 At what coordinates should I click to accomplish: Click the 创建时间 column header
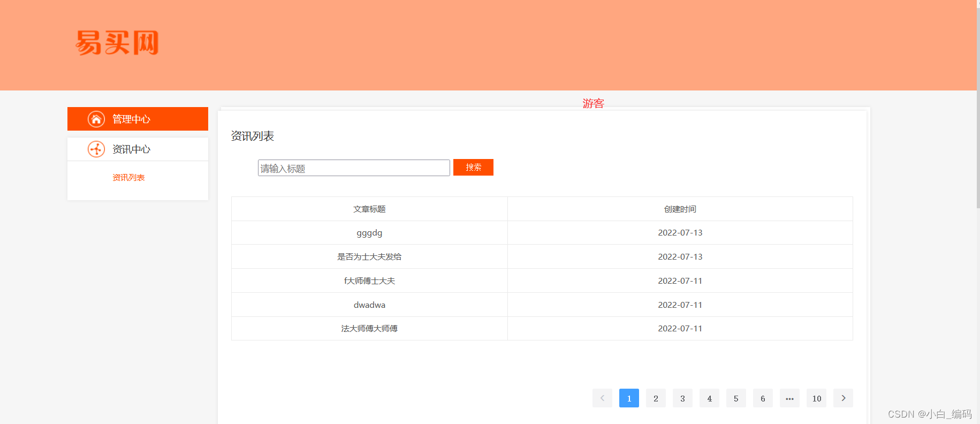click(x=680, y=209)
